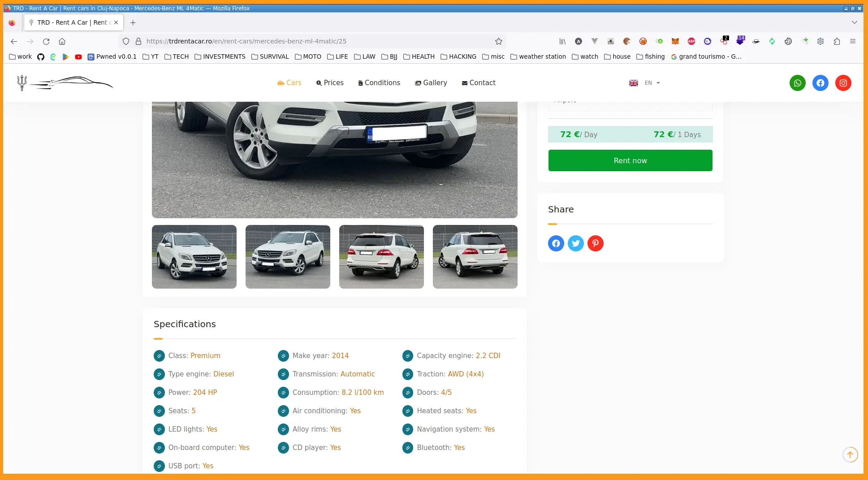The width and height of the screenshot is (868, 480).
Task: Select the first front-left car thumbnail
Action: point(194,257)
